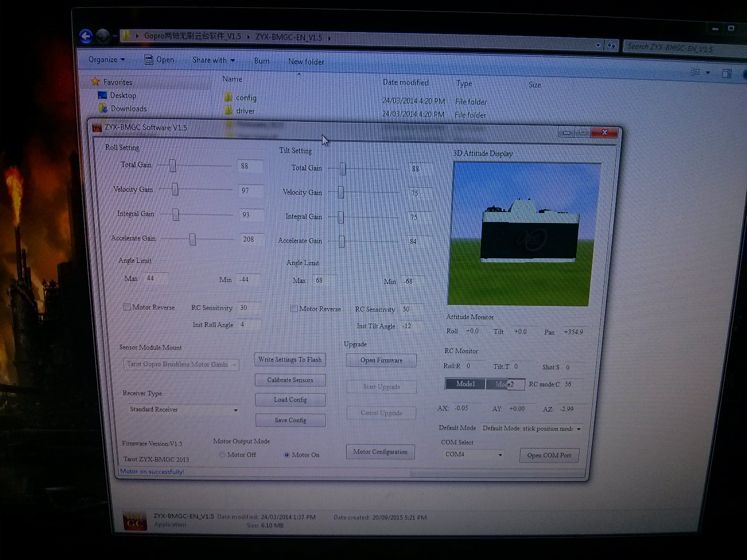The image size is (747, 560).
Task: Select the driver folder icon
Action: tap(228, 110)
